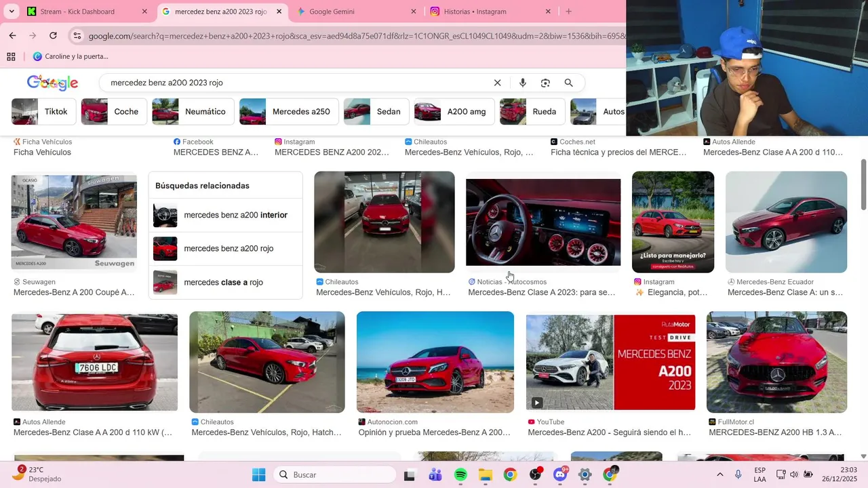Open Microsoft Teams from the taskbar
Viewport: 868px width, 488px height.
435,475
